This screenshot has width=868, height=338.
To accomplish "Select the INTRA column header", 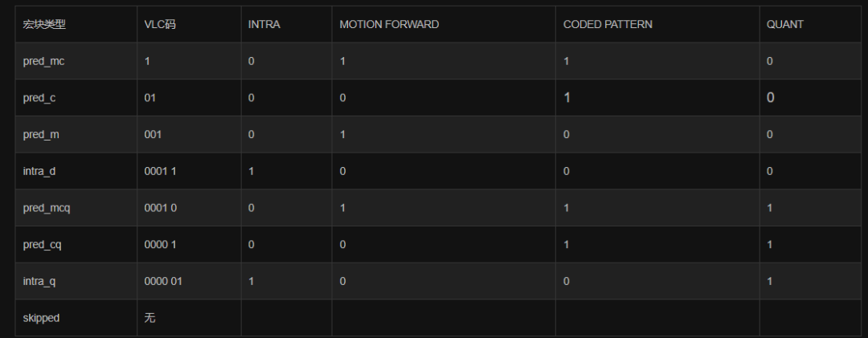I will 264,25.
